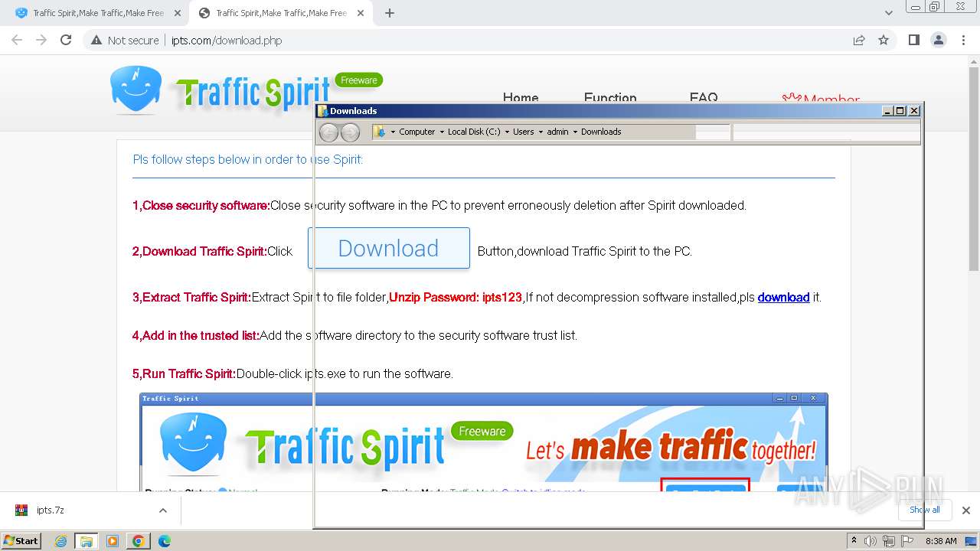Click the Traffic Spirit app screenshot image

click(x=484, y=442)
